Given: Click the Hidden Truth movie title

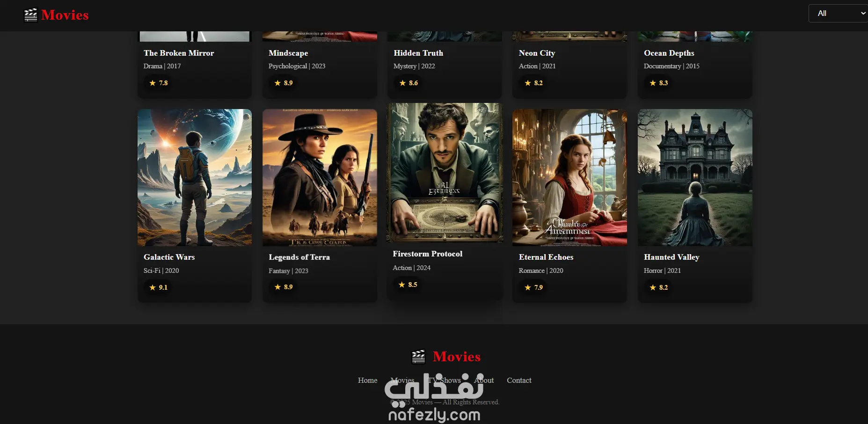Looking at the screenshot, I should [x=418, y=53].
